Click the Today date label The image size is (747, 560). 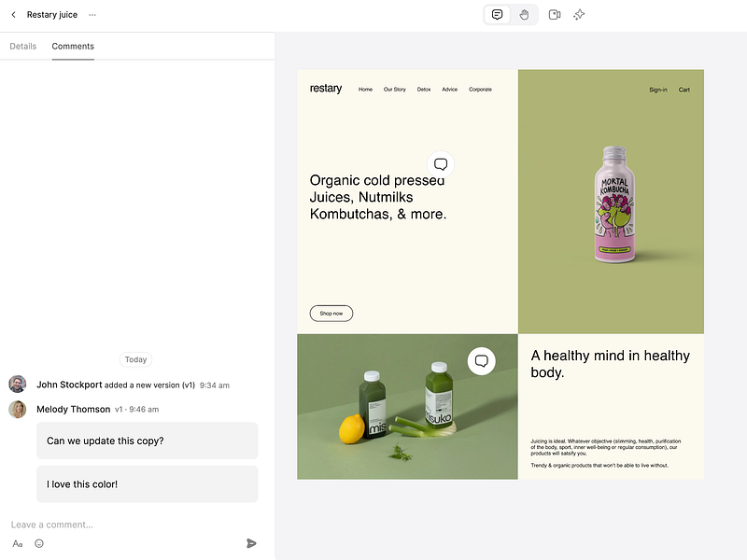pos(135,359)
